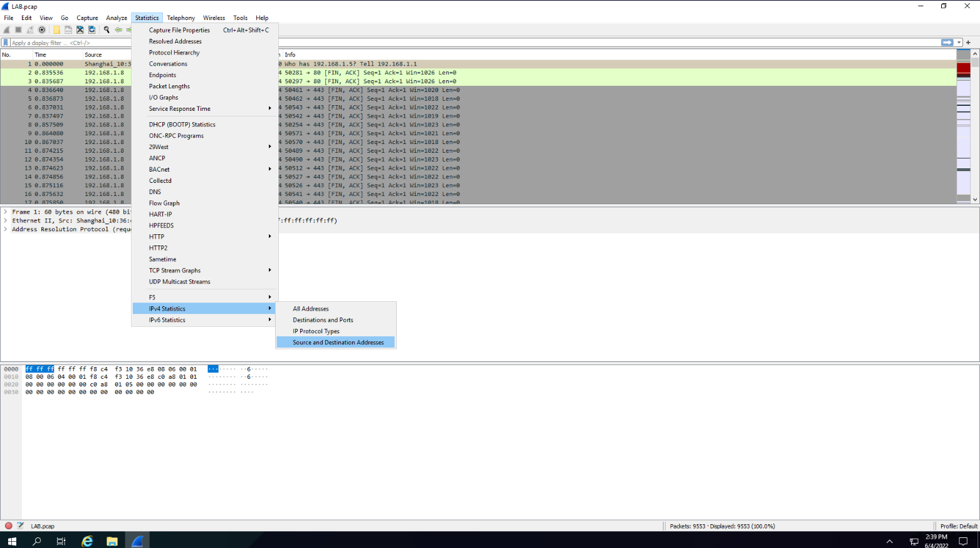Click the find packet magnifier icon

tap(107, 29)
